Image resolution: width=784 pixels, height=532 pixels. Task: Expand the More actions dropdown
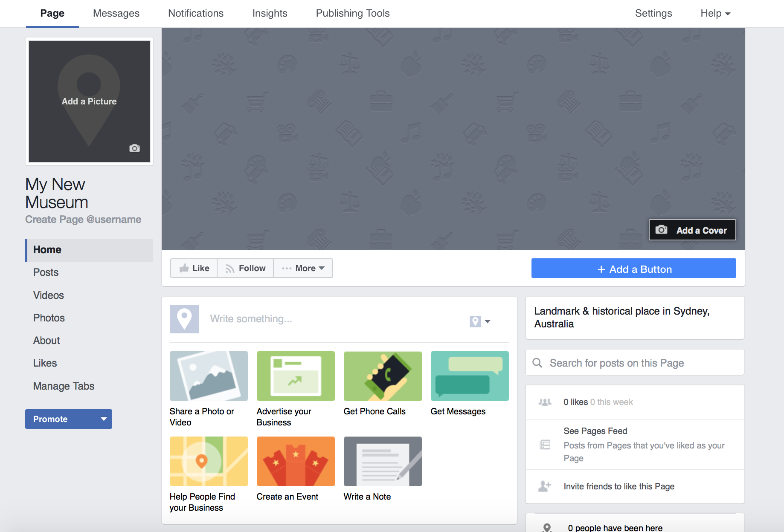pyautogui.click(x=303, y=268)
